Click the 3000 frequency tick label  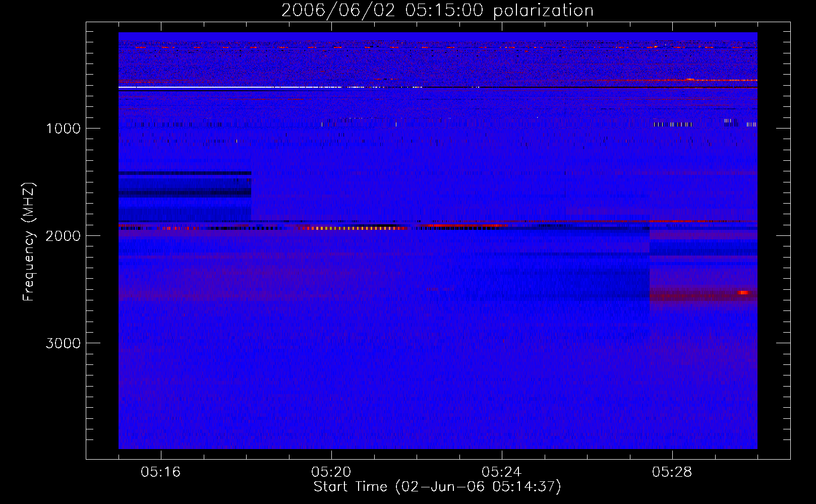(63, 343)
